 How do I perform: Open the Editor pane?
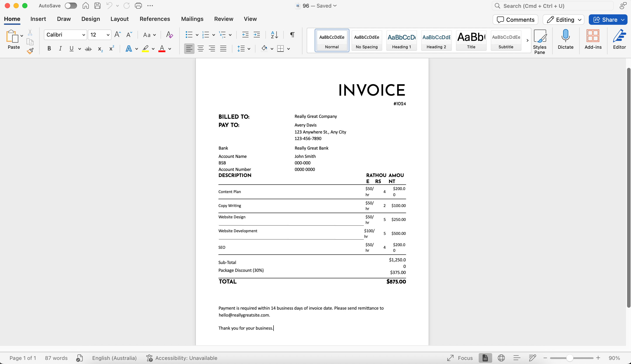(x=619, y=39)
